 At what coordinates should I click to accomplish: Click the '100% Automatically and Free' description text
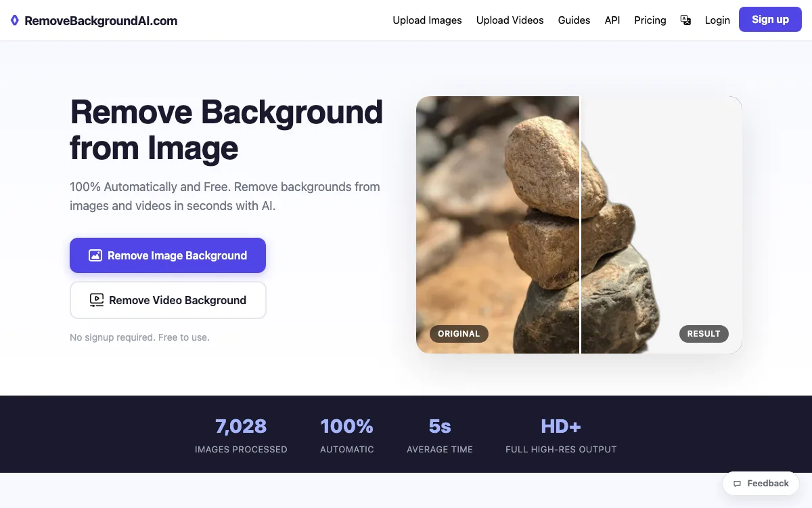[x=225, y=196]
